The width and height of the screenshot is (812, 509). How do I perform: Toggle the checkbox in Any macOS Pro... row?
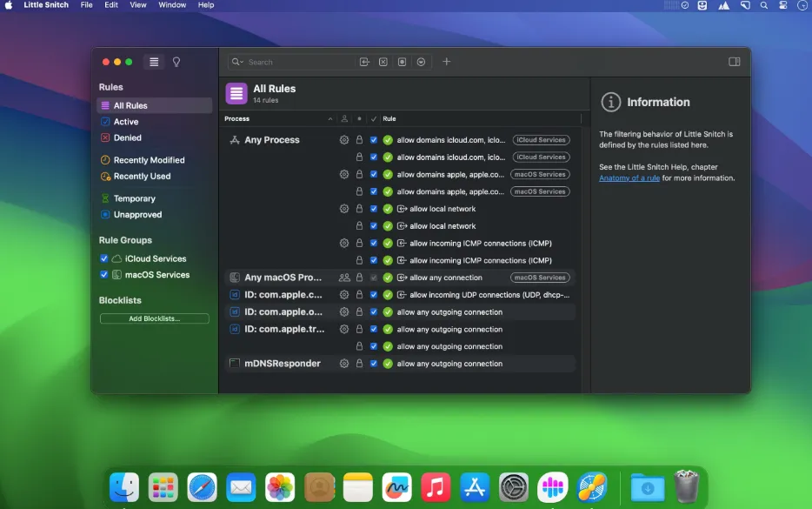[x=373, y=278]
